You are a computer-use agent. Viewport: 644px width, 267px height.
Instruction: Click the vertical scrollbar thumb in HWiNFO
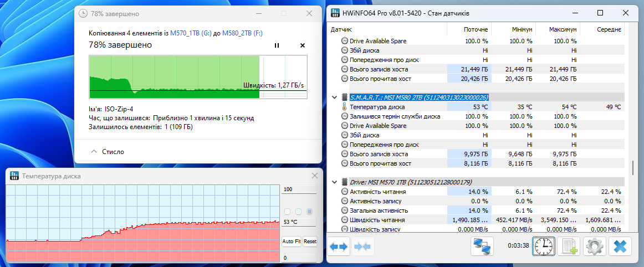(x=633, y=168)
